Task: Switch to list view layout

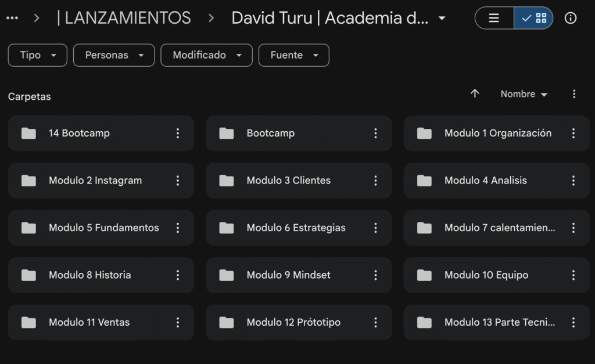Action: coord(494,18)
